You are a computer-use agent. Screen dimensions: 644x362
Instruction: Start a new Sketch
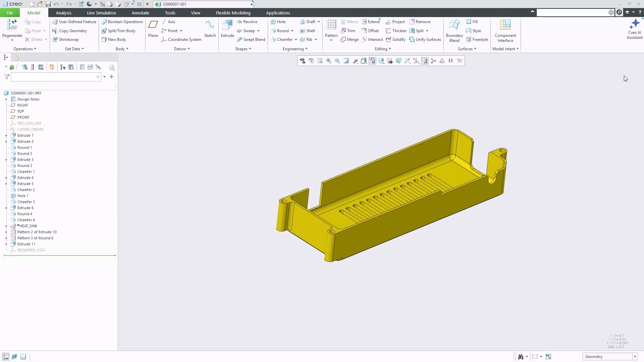(210, 28)
